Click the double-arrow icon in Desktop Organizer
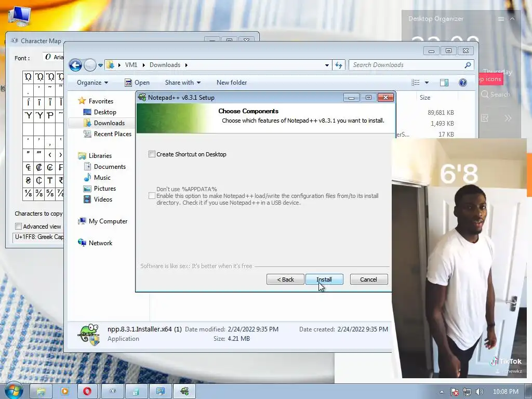 [508, 118]
